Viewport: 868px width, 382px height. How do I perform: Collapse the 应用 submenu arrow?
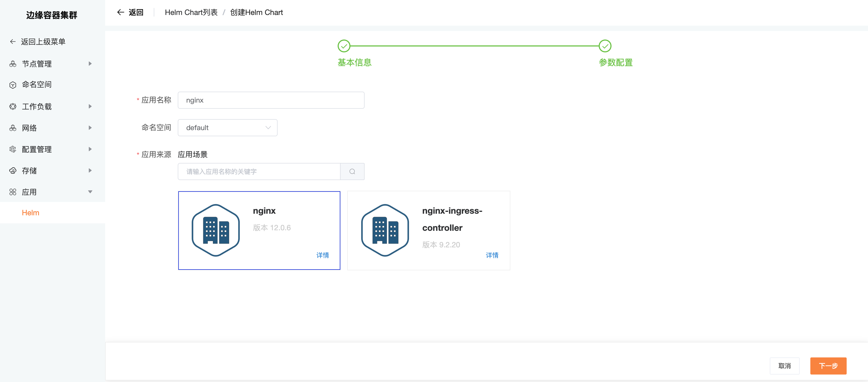90,192
